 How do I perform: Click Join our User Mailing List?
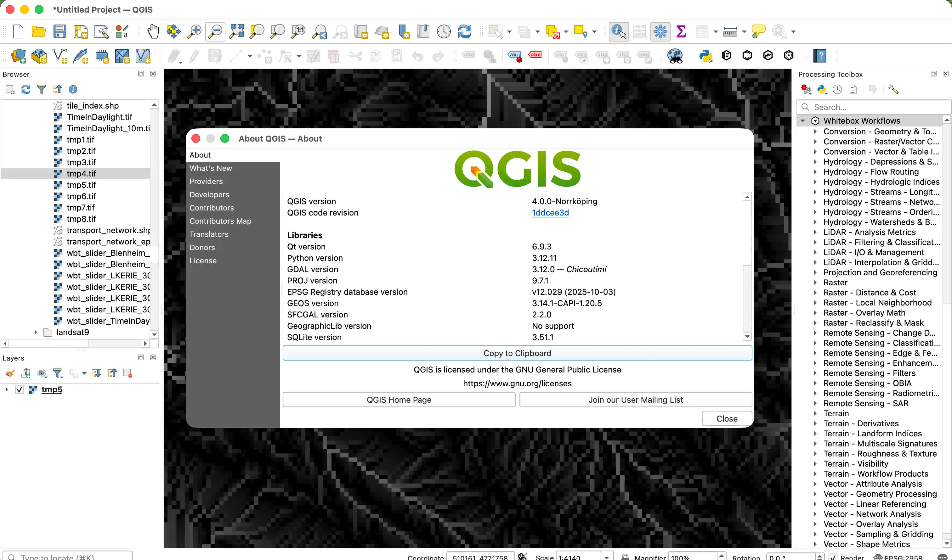(635, 400)
